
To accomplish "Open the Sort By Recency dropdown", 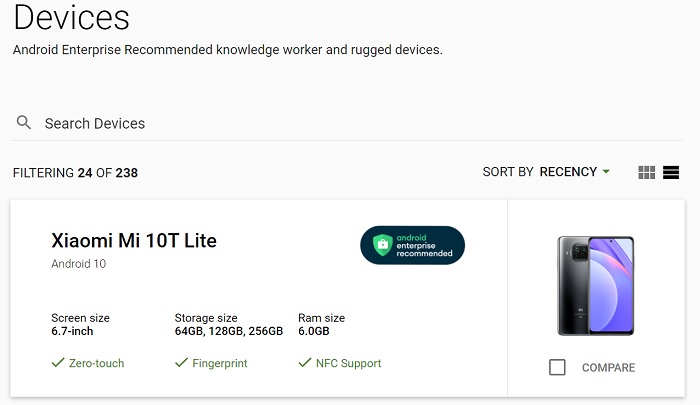I will 575,172.
